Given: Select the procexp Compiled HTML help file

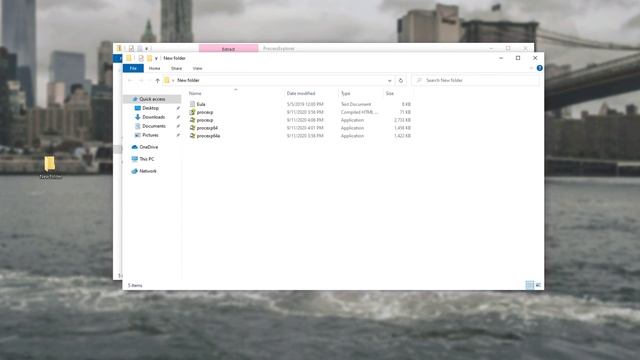Looking at the screenshot, I should click(204, 112).
